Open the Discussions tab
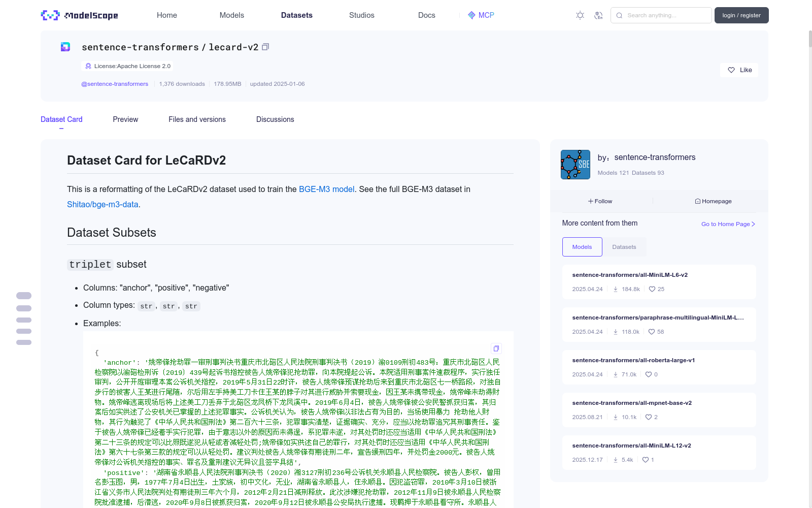 point(275,119)
